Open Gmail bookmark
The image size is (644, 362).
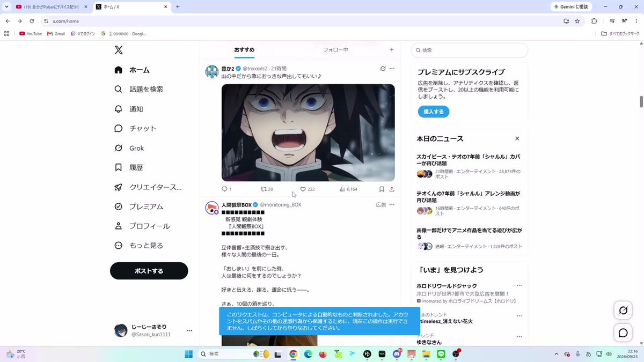click(x=56, y=33)
